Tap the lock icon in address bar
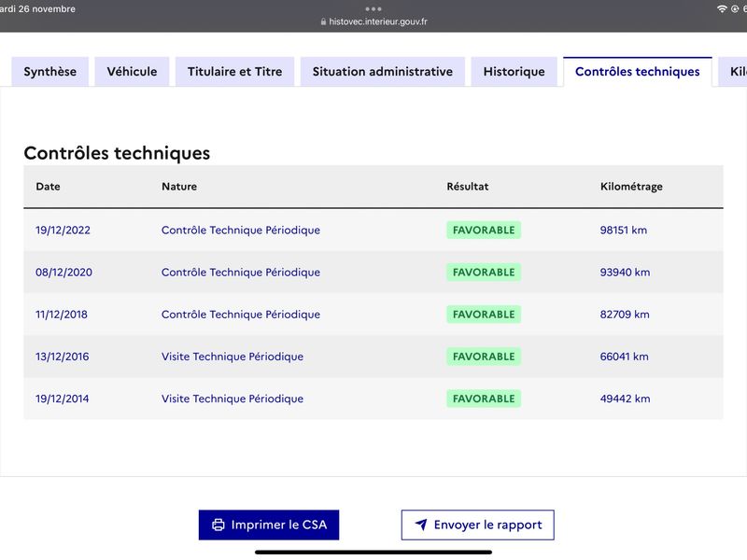The image size is (747, 560). 323,21
